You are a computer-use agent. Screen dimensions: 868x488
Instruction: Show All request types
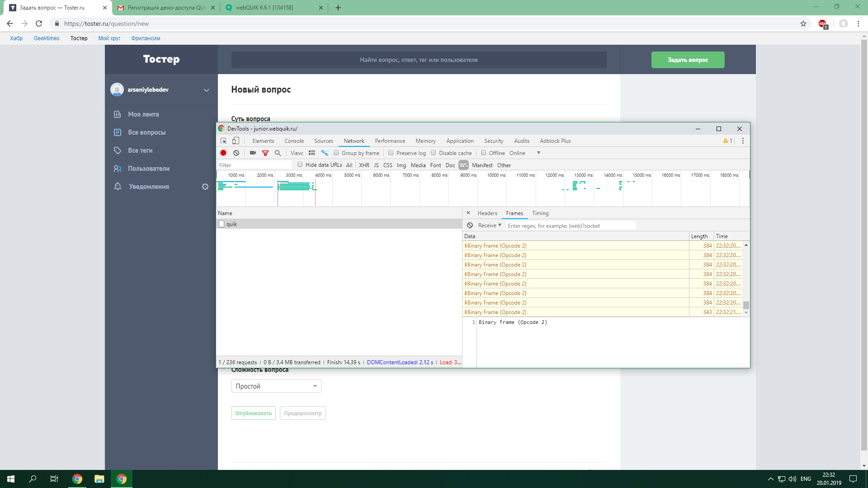coord(349,165)
